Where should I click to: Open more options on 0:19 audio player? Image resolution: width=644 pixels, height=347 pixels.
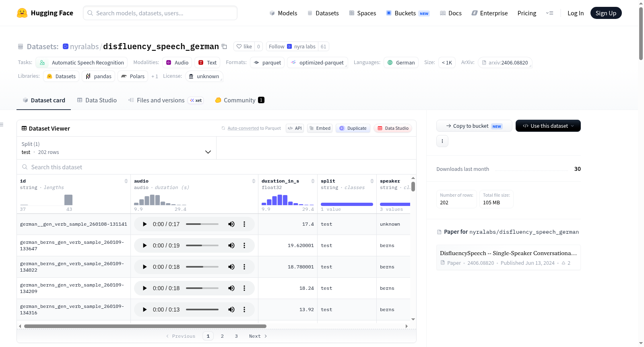click(244, 245)
